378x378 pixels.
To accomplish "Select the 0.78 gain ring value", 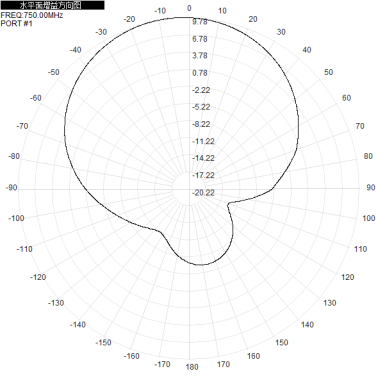I will point(200,73).
